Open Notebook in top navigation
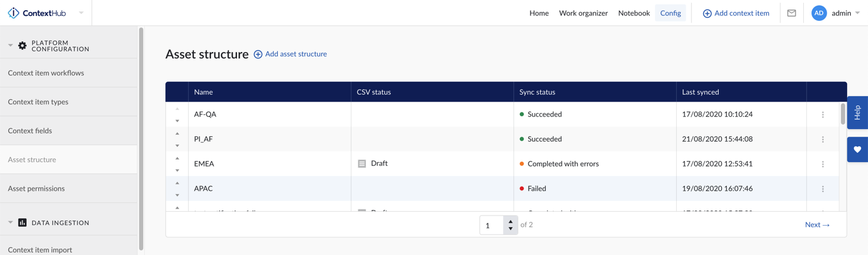The image size is (868, 255). click(x=634, y=13)
